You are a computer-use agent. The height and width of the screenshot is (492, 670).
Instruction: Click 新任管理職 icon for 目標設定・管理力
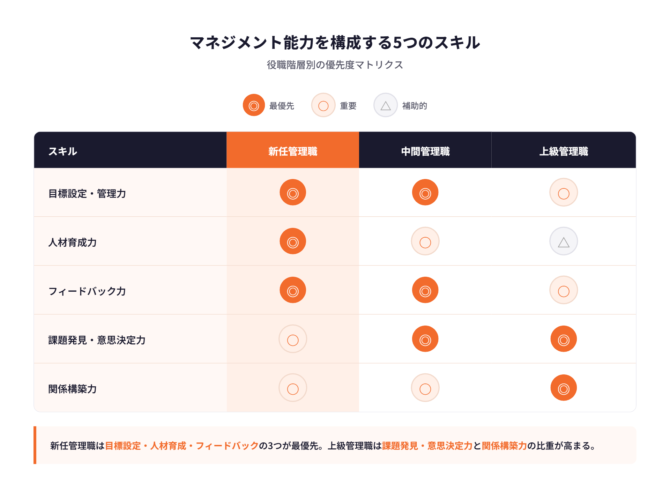click(x=292, y=192)
